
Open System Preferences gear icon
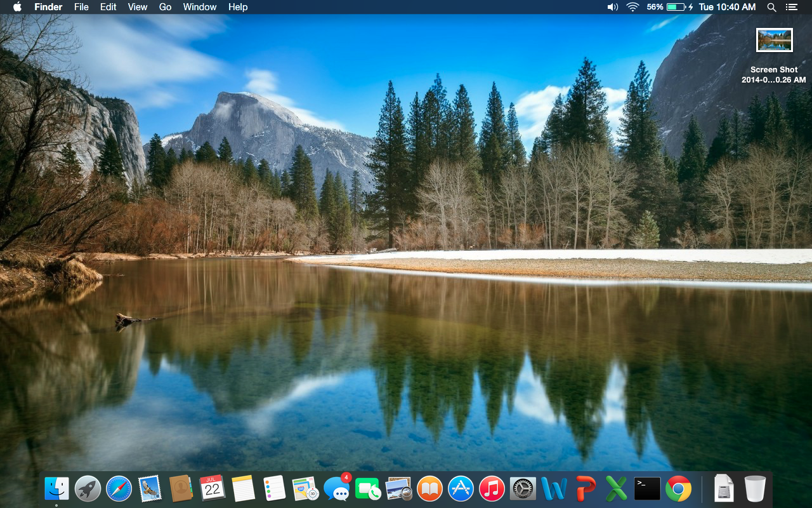tap(523, 489)
